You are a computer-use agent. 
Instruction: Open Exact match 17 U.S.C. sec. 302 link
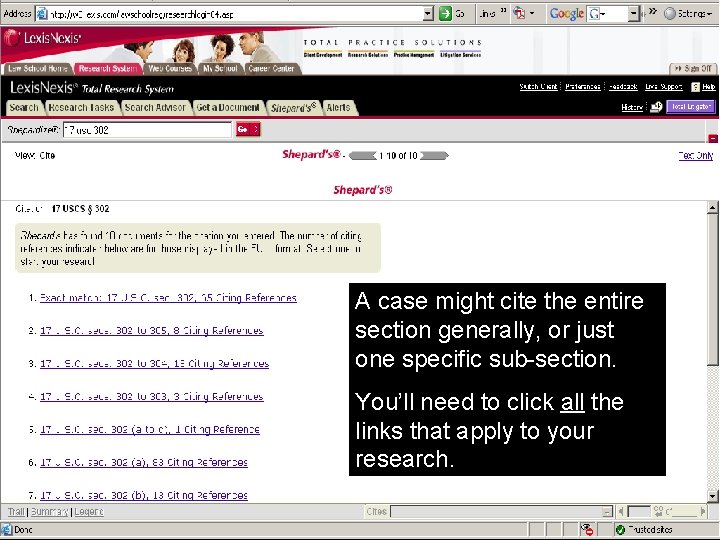[x=168, y=298]
